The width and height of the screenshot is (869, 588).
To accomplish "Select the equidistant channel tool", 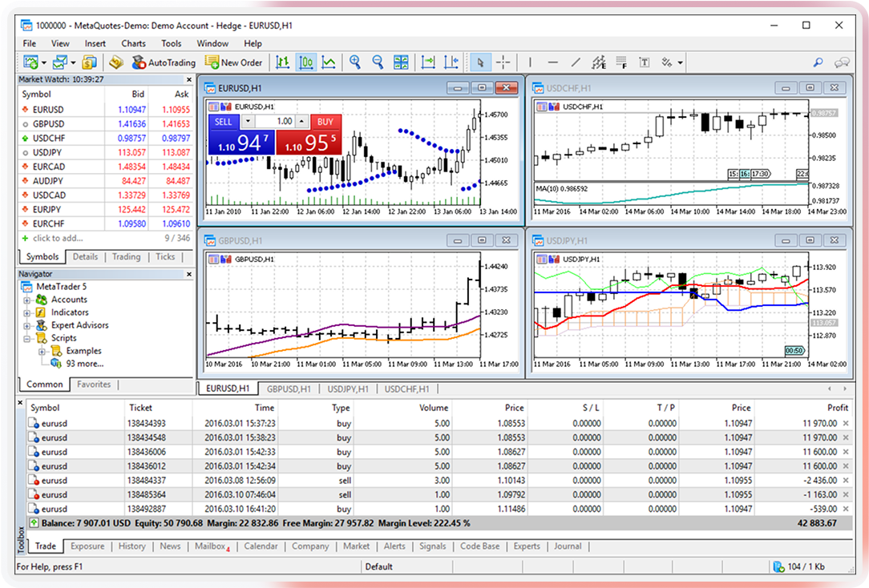I will click(x=599, y=62).
